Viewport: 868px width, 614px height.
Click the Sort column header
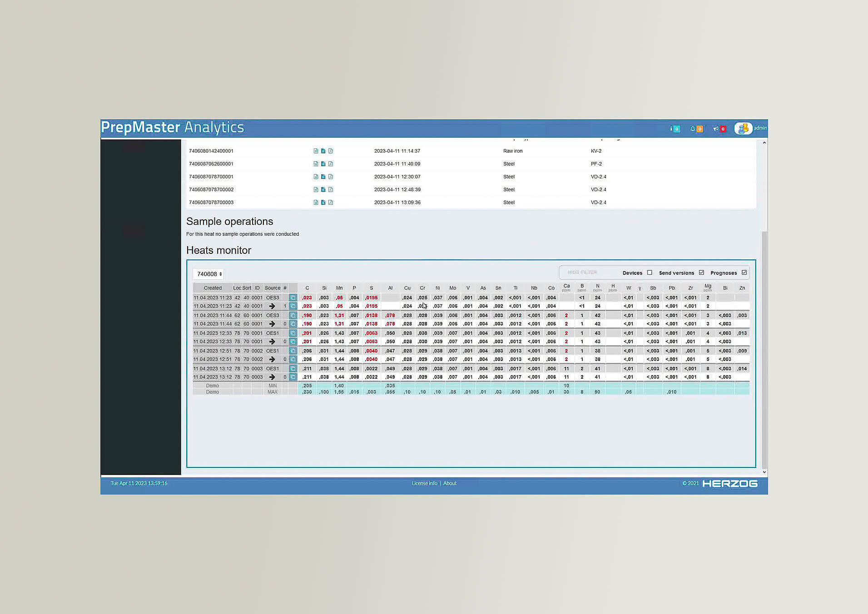point(247,288)
